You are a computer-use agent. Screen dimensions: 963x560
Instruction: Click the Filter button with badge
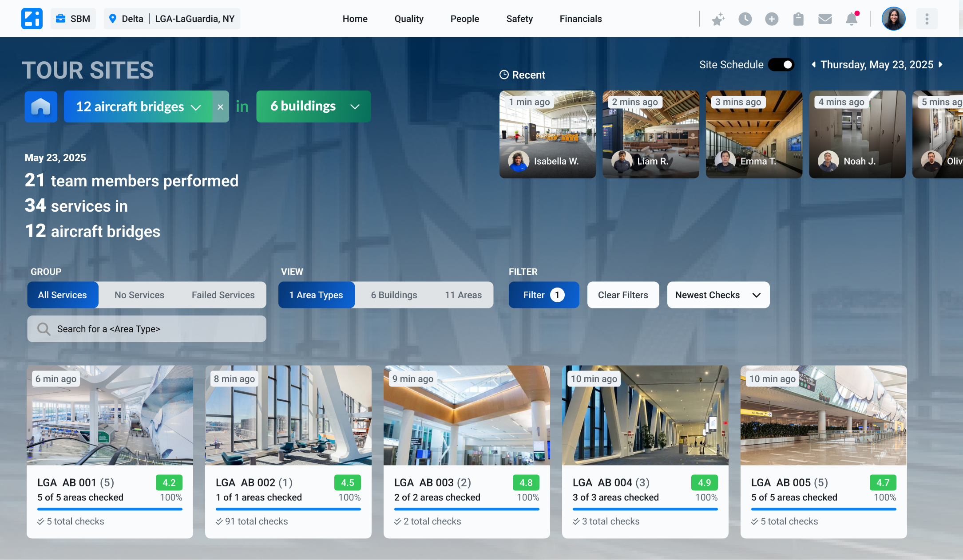tap(543, 295)
